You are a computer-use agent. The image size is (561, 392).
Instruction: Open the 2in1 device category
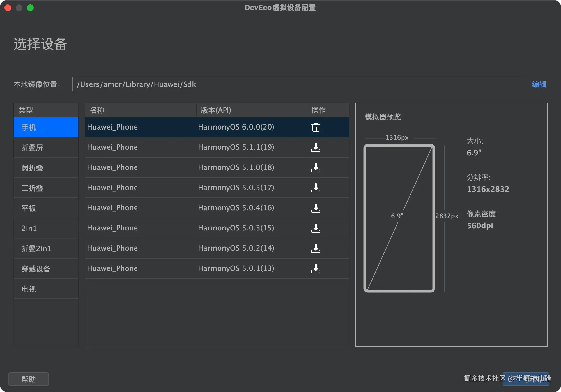(x=46, y=228)
